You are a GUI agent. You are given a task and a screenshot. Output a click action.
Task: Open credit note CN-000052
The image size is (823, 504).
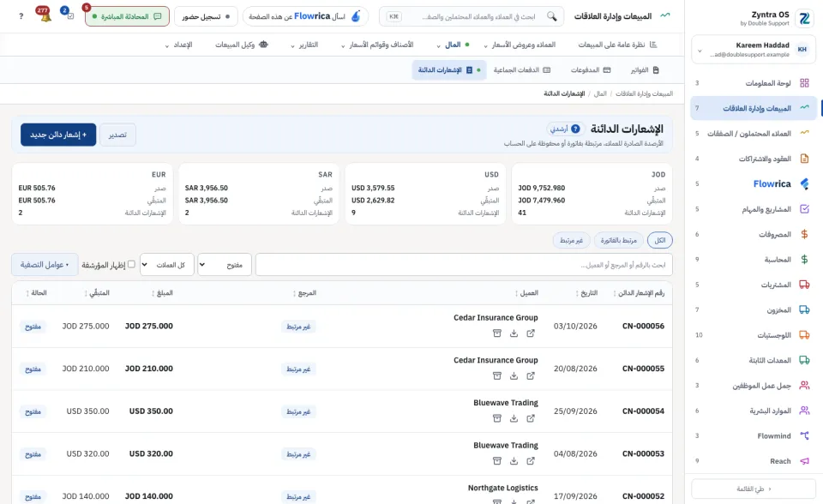coord(643,496)
